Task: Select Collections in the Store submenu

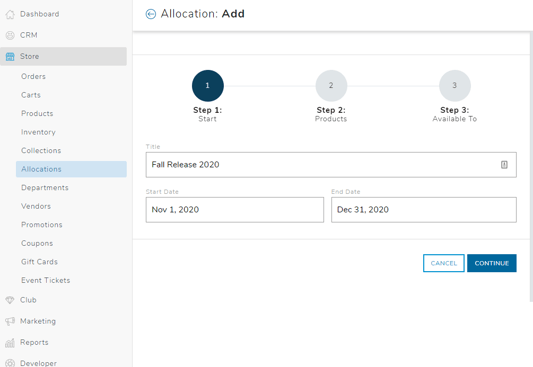Action: [41, 151]
